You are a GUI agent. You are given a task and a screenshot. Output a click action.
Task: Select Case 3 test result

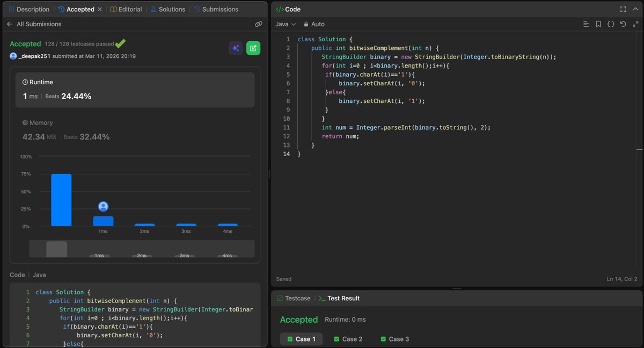coord(394,339)
